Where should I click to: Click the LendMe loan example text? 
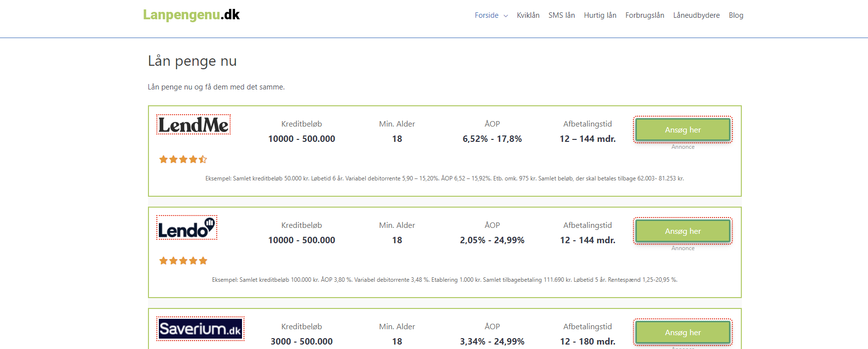click(444, 178)
